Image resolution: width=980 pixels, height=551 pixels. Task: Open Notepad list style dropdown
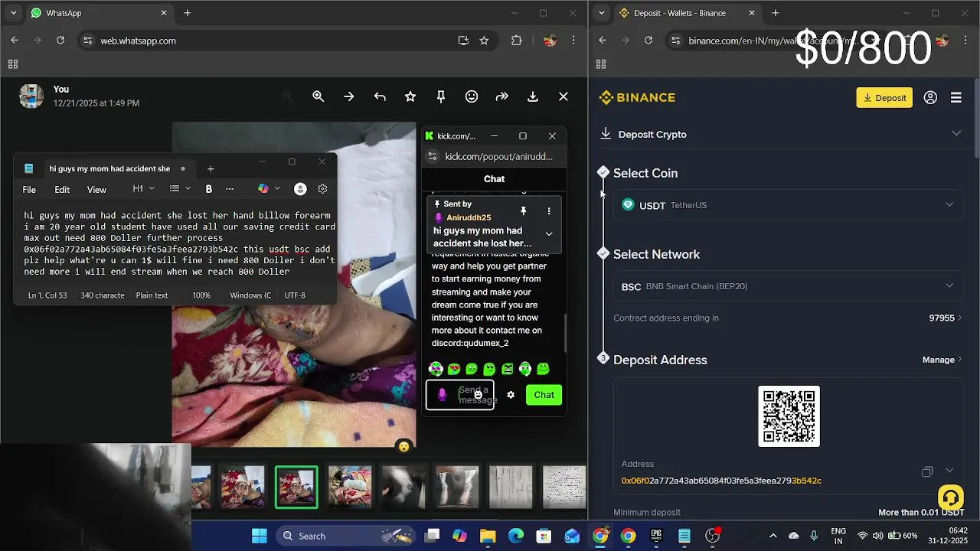180,188
